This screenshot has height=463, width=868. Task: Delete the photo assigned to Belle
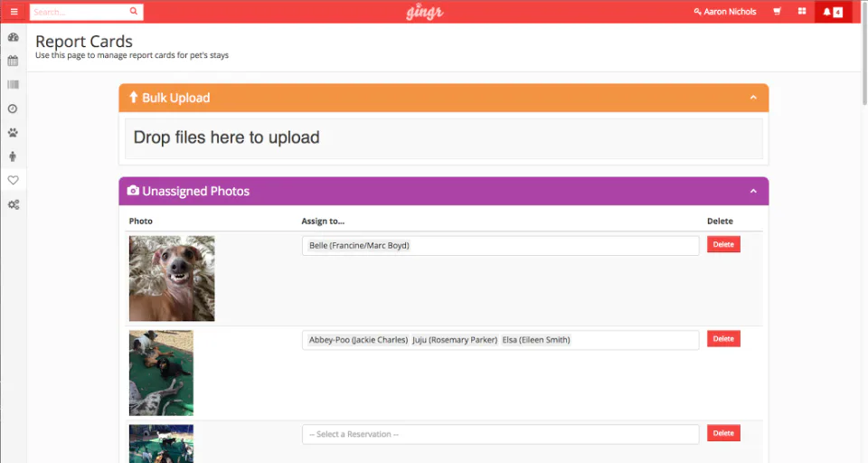pyautogui.click(x=723, y=244)
